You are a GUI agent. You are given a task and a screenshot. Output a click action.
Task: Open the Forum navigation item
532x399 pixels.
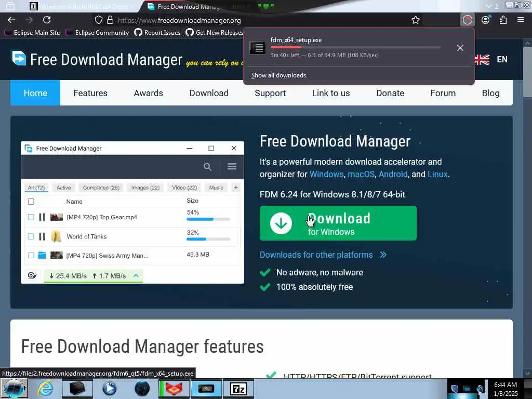pyautogui.click(x=443, y=93)
